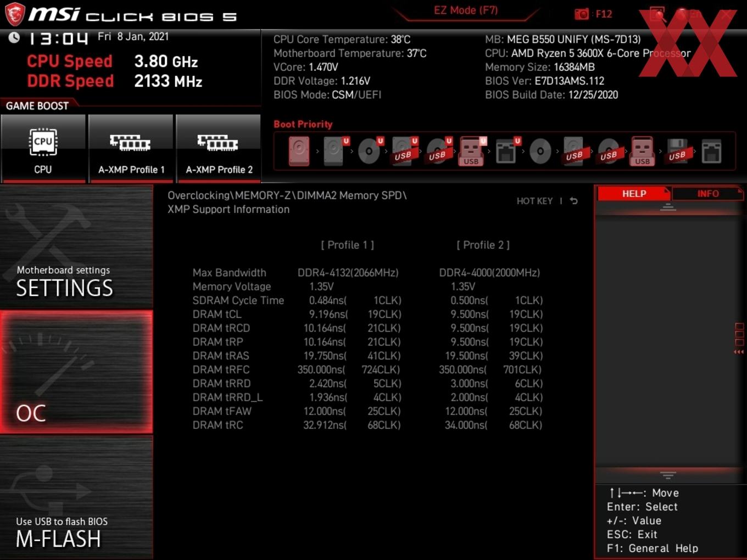Click the DRAM tRCD row label
This screenshot has height=560, width=747.
221,328
